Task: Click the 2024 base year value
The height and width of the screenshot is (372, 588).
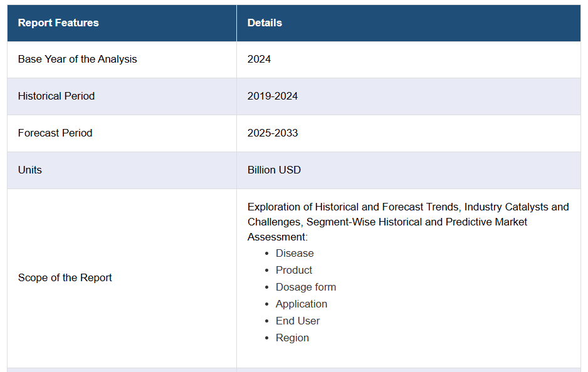Action: [259, 59]
